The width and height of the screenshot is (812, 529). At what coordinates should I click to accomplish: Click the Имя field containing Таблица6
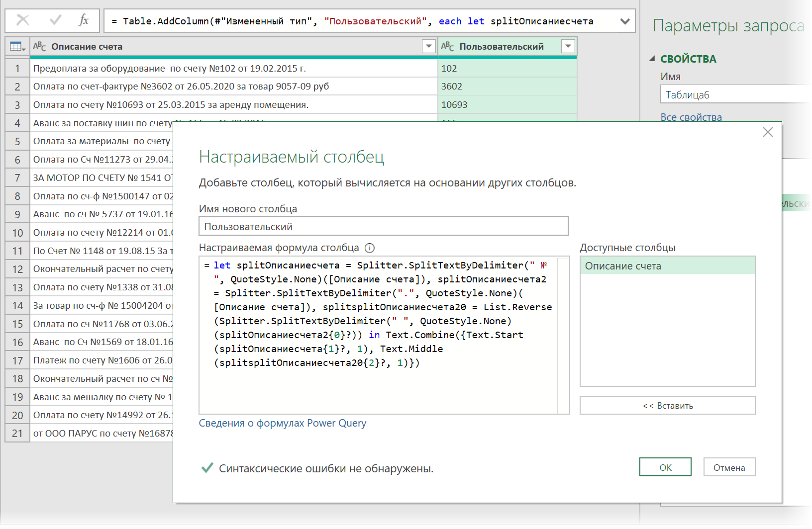click(x=736, y=94)
